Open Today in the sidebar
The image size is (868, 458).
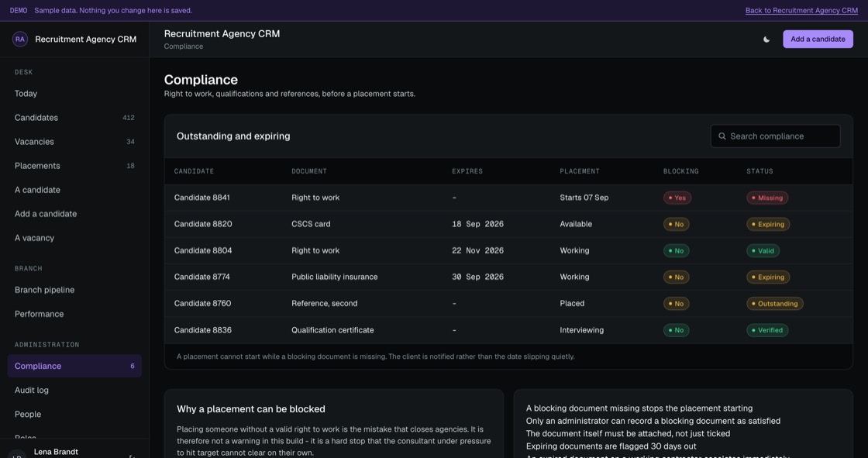pos(74,94)
